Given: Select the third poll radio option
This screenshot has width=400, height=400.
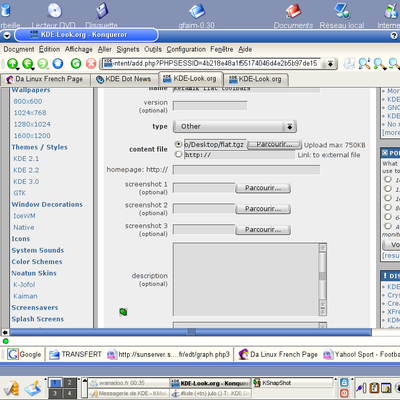Looking at the screenshot, I should (388, 198).
